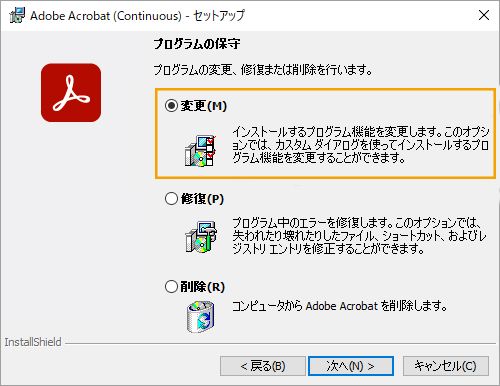Image resolution: width=500 pixels, height=386 pixels.
Task: Click the プログラムの保守 heading
Action: pyautogui.click(x=197, y=44)
